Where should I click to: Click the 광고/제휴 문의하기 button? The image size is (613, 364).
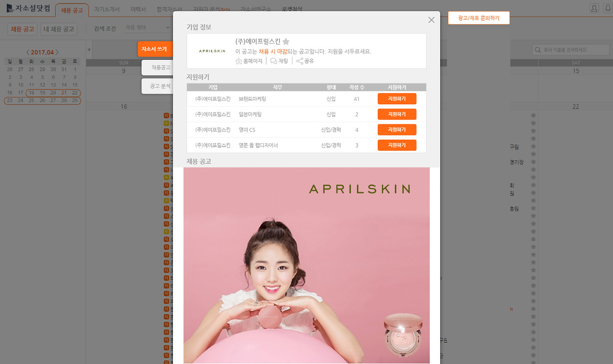pyautogui.click(x=478, y=18)
